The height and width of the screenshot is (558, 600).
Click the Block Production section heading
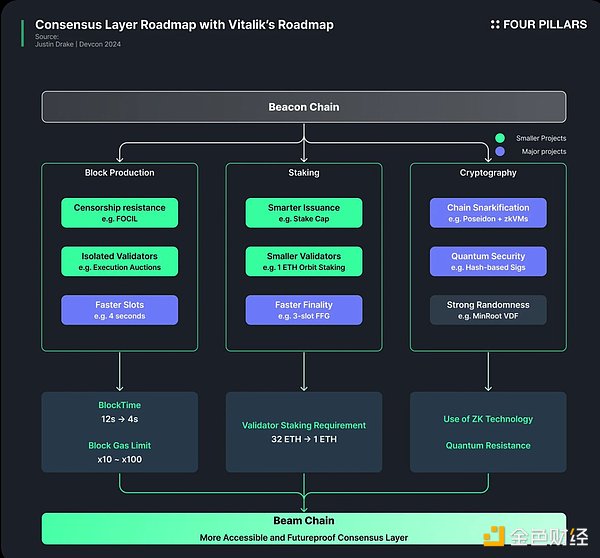coord(119,173)
